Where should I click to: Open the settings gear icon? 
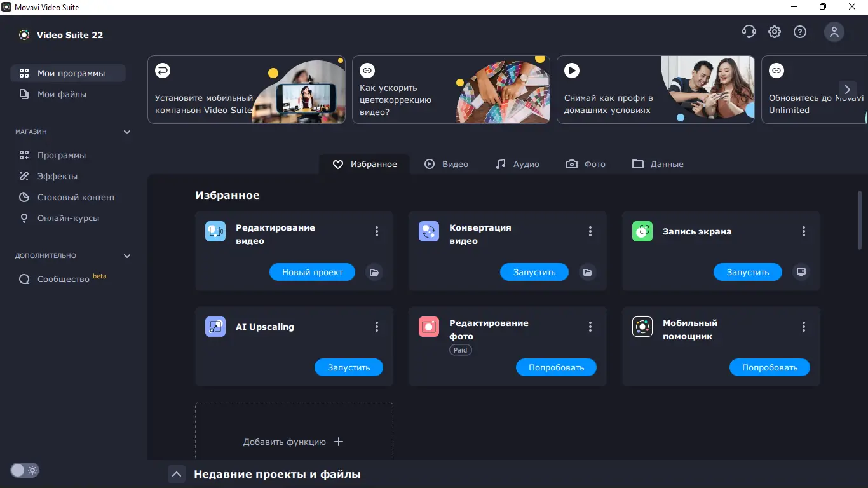(775, 31)
